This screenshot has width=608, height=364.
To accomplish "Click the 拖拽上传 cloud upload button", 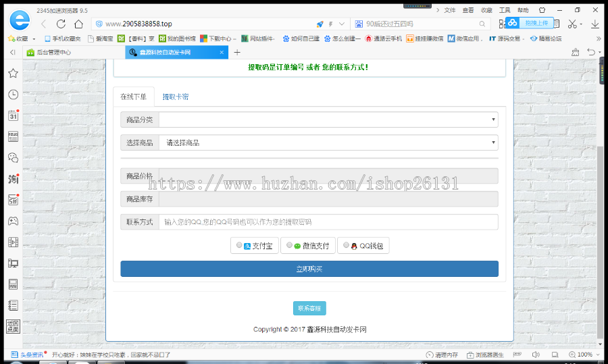I will click(x=530, y=23).
